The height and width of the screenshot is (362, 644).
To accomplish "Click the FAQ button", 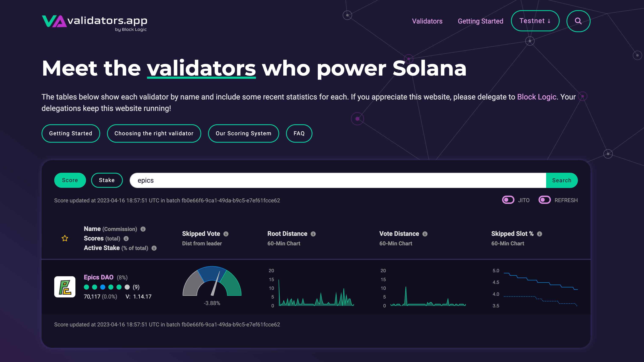I will click(299, 133).
